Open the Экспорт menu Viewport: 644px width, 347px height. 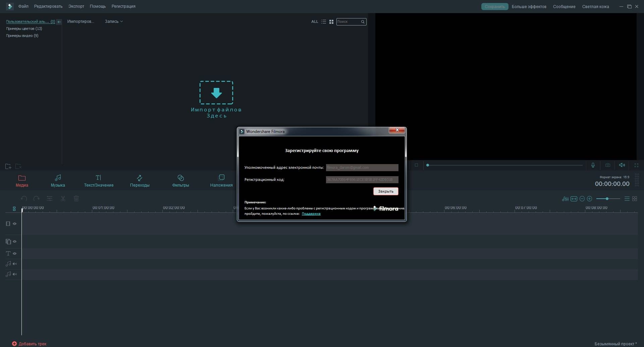[x=76, y=6]
